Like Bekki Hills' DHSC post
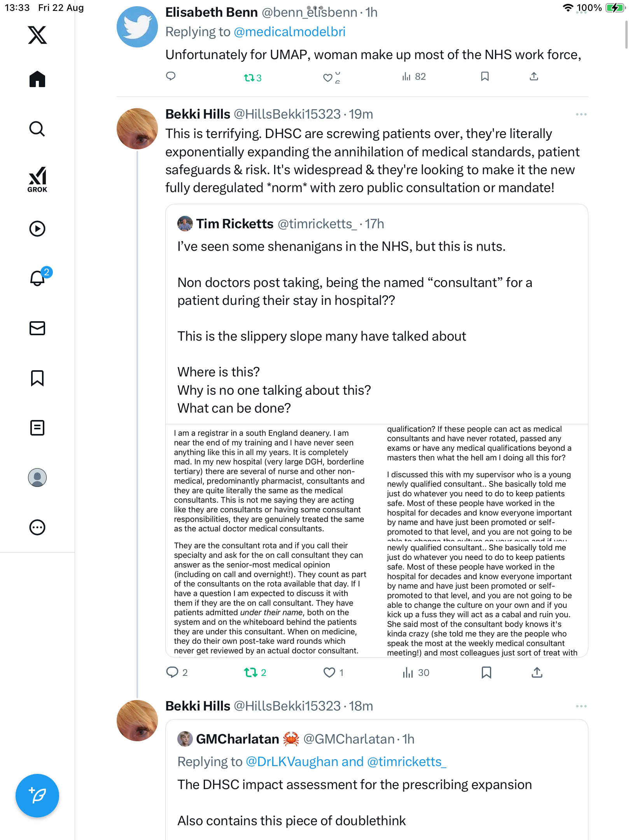Viewport: 630px width, 840px height. pos(329,672)
